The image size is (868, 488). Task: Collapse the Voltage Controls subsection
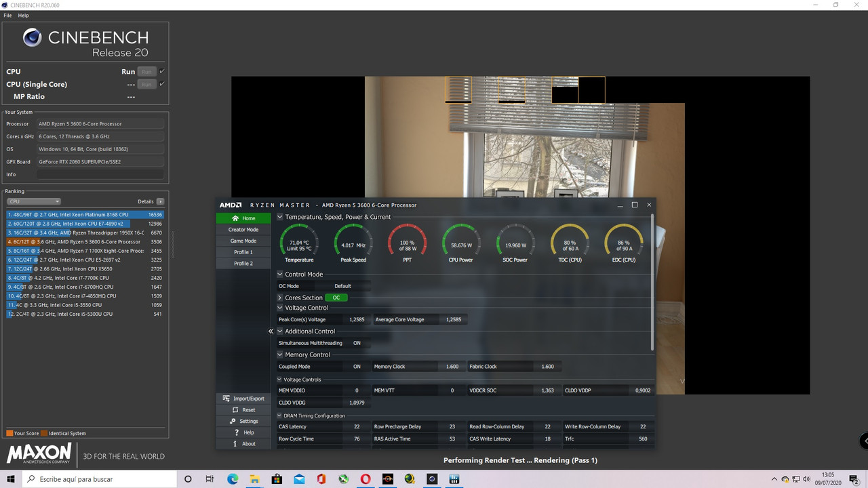[279, 380]
